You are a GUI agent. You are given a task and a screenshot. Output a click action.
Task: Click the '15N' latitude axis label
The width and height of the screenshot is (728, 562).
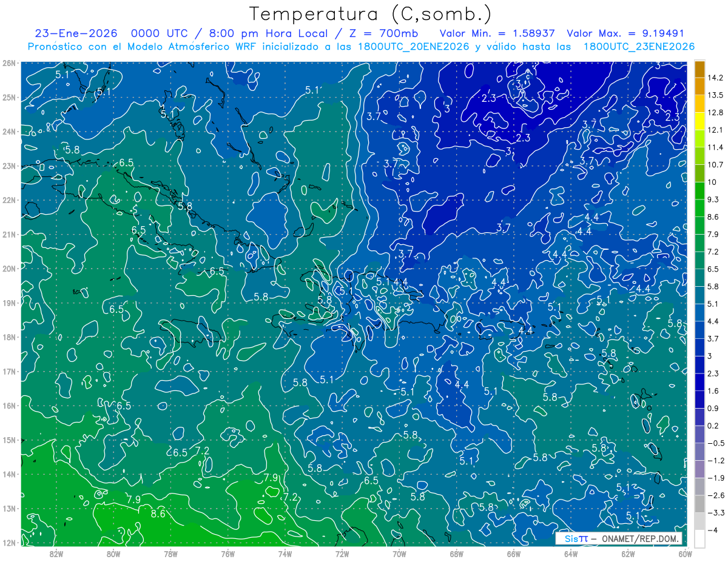click(x=9, y=440)
